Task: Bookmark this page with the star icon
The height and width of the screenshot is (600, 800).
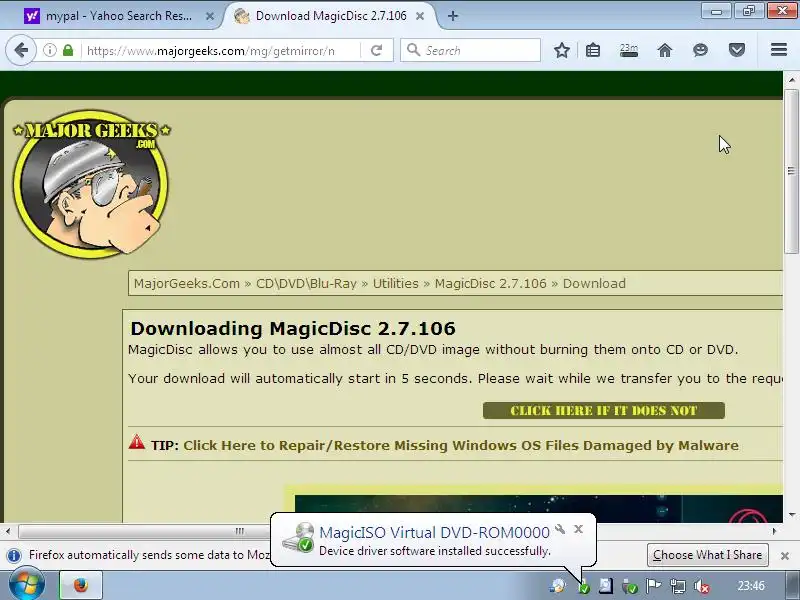Action: pyautogui.click(x=562, y=51)
